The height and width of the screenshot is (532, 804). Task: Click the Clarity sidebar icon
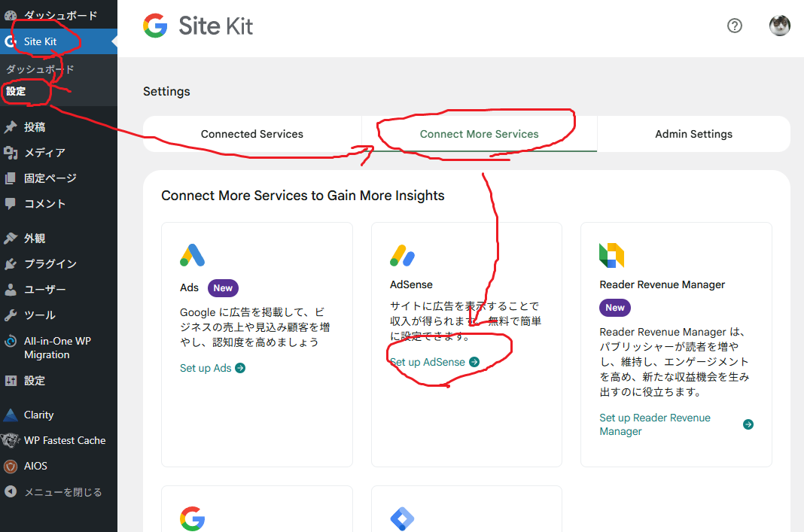point(11,415)
